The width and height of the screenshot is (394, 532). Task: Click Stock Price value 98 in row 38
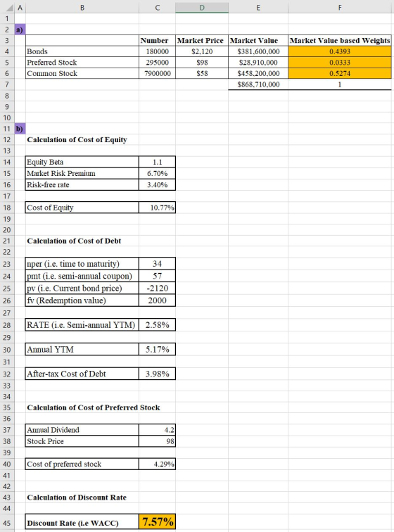tap(157, 441)
